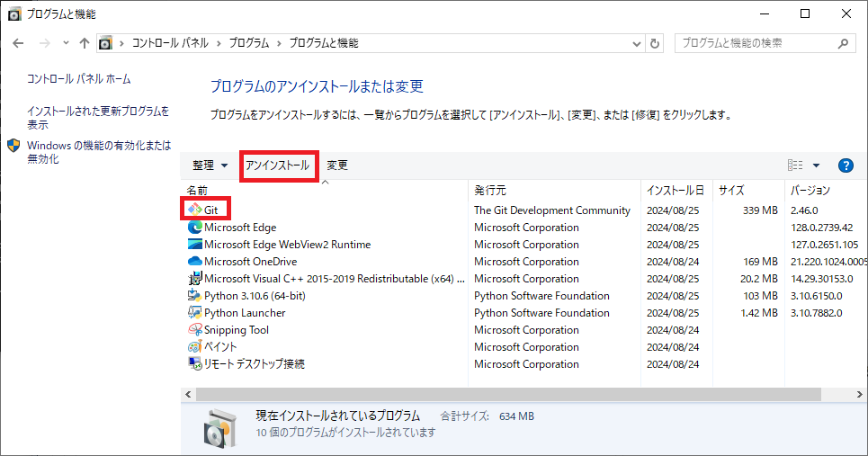Click the 変更 toolbar button
868x456 pixels.
pyautogui.click(x=337, y=165)
